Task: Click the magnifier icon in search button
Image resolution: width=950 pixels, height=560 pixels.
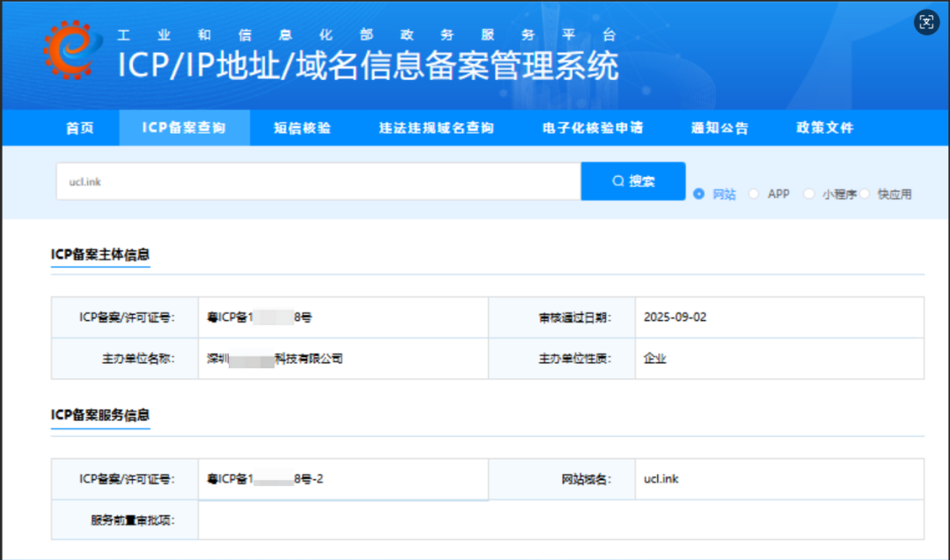Action: point(618,181)
